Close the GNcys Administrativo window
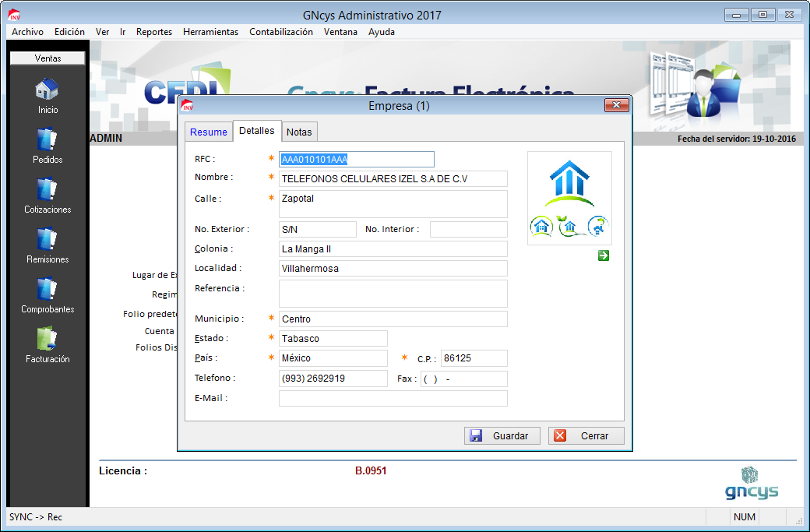The image size is (810, 532). click(x=789, y=15)
